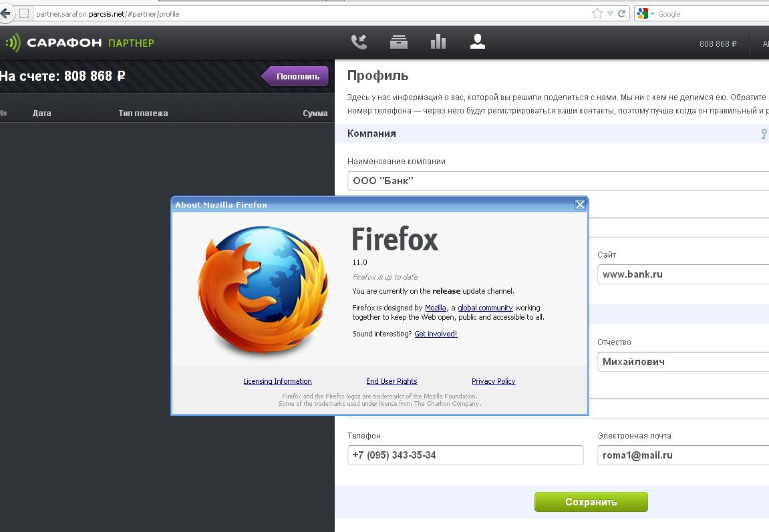Edit the Сайт field www.bank.ru
Viewport: 769px width, 532px height.
[x=683, y=274]
